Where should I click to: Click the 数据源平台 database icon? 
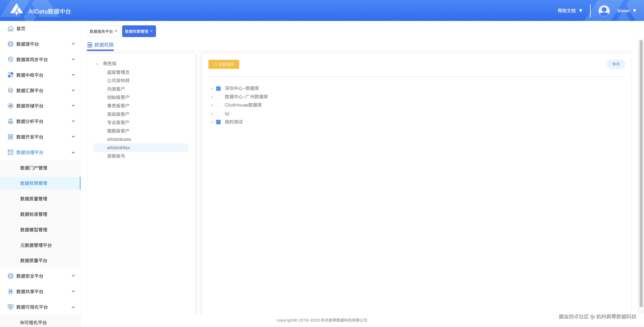point(10,44)
